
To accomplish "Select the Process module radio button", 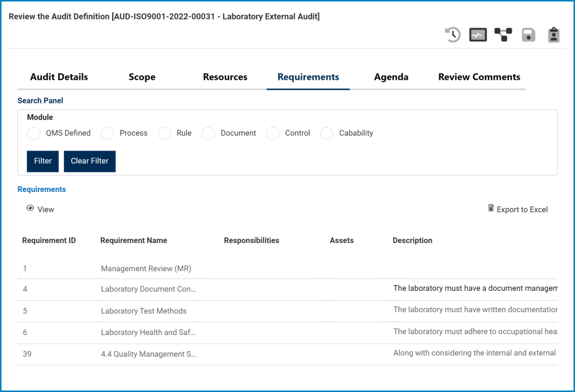I will pos(107,133).
